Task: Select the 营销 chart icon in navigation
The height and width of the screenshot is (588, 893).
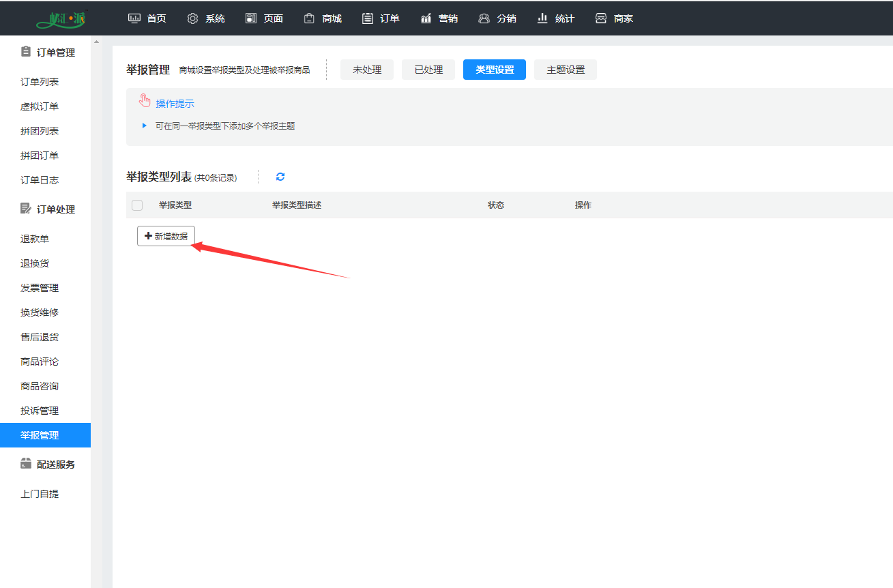Action: [x=426, y=18]
